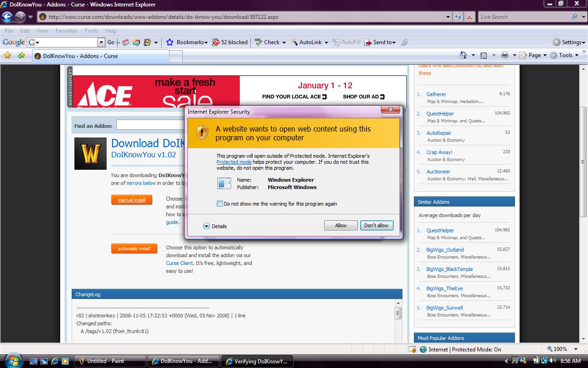Go back with the browser Back arrow
The image size is (588, 368).
tap(7, 17)
